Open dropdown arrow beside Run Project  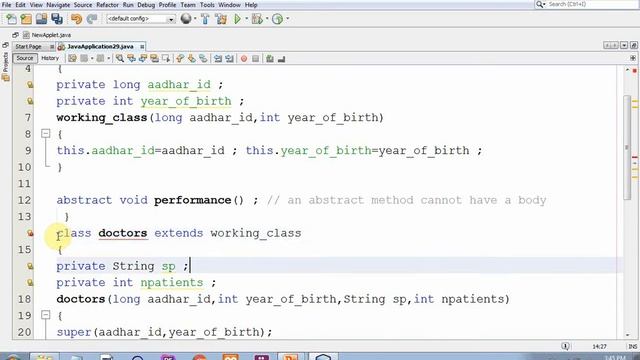[247, 19]
